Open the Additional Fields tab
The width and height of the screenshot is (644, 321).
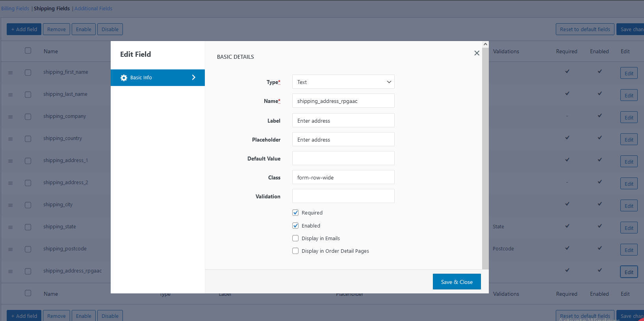pyautogui.click(x=93, y=8)
